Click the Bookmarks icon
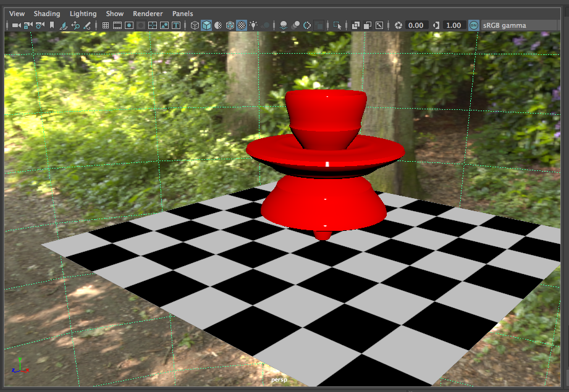 pos(52,25)
